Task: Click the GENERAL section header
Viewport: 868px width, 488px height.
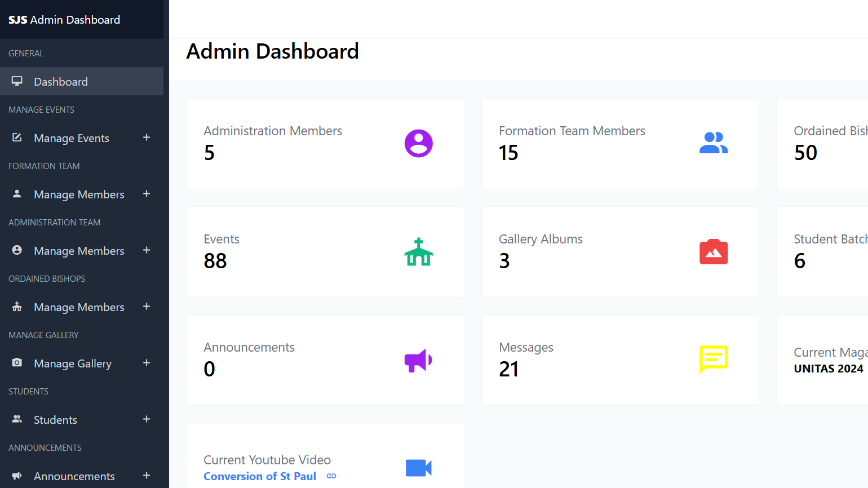Action: coord(26,54)
